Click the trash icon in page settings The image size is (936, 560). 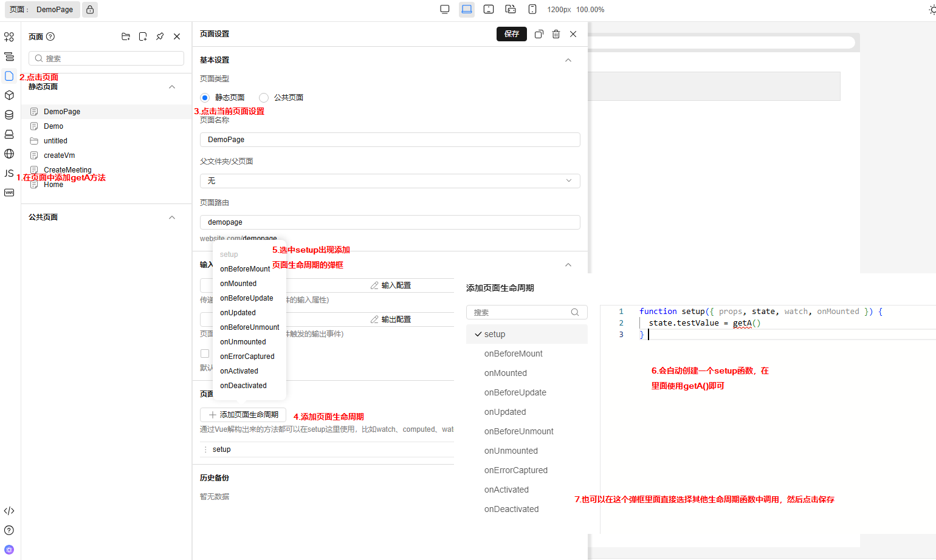pos(556,34)
